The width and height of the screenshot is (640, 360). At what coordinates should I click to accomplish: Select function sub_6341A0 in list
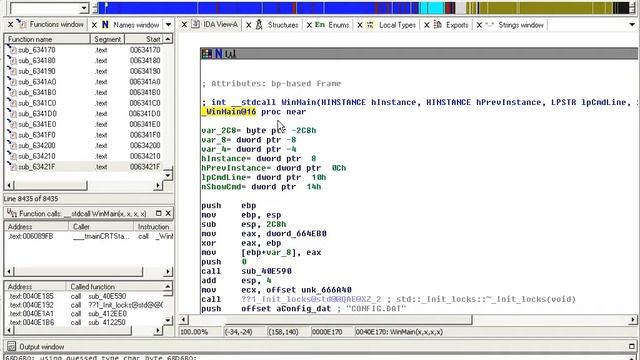click(84, 82)
